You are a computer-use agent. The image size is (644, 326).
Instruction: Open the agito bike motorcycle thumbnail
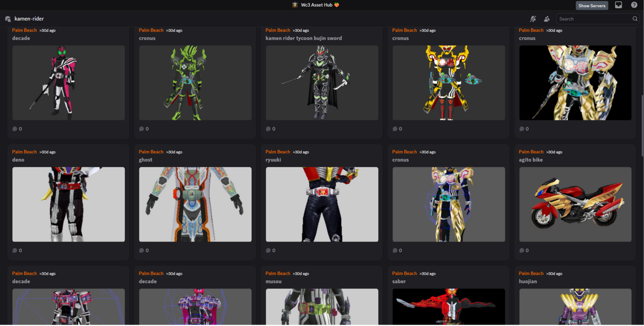coord(575,205)
